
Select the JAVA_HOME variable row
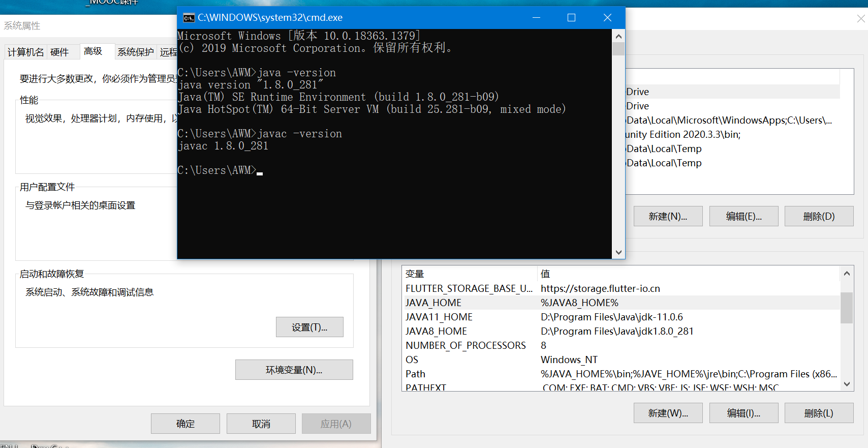coord(621,303)
